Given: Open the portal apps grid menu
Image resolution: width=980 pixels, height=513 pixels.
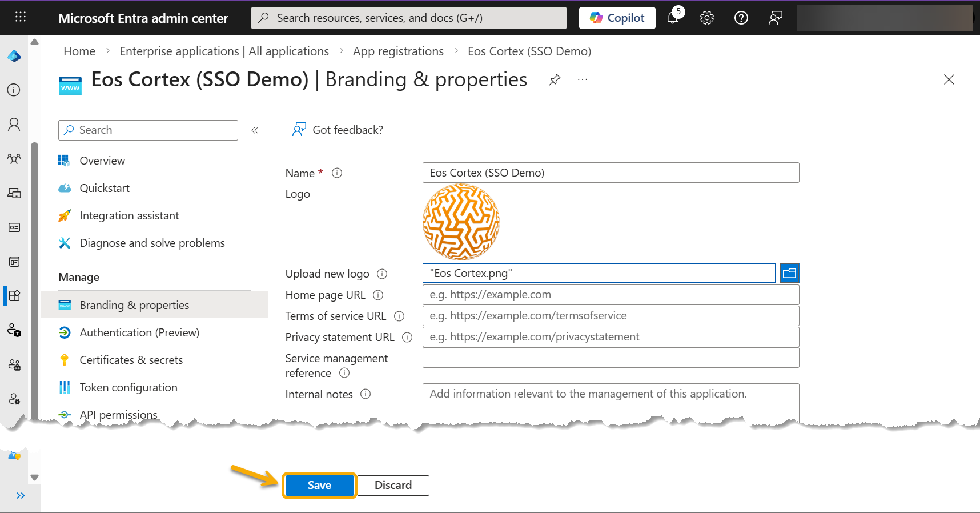Looking at the screenshot, I should (x=21, y=17).
